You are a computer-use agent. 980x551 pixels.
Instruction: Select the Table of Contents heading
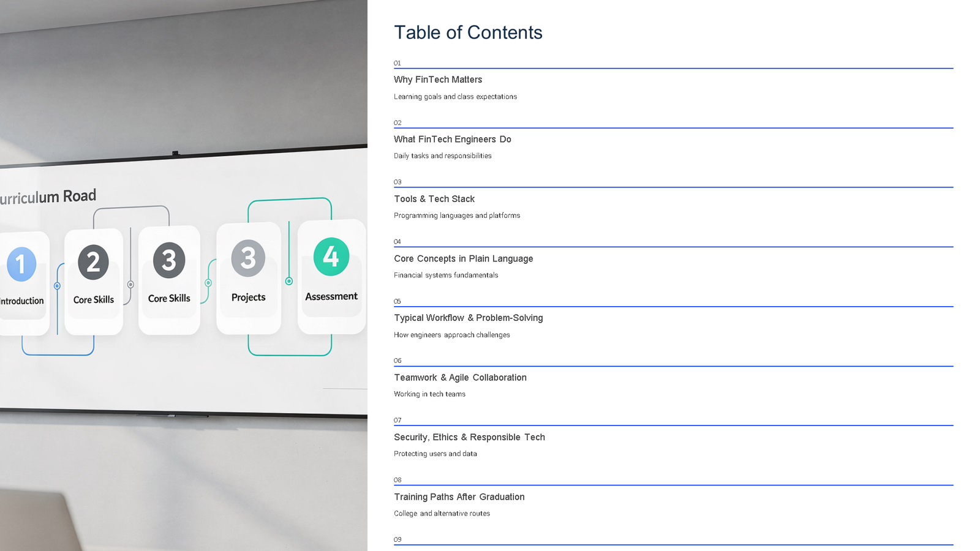[468, 32]
